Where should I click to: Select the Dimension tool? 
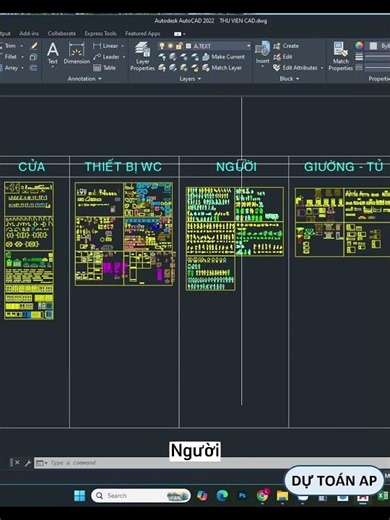[x=77, y=53]
